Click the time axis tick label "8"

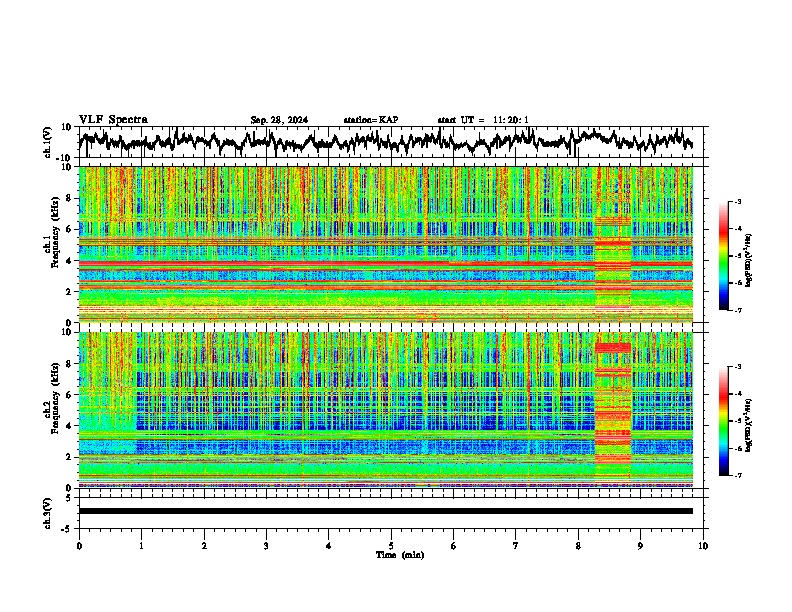[578, 546]
